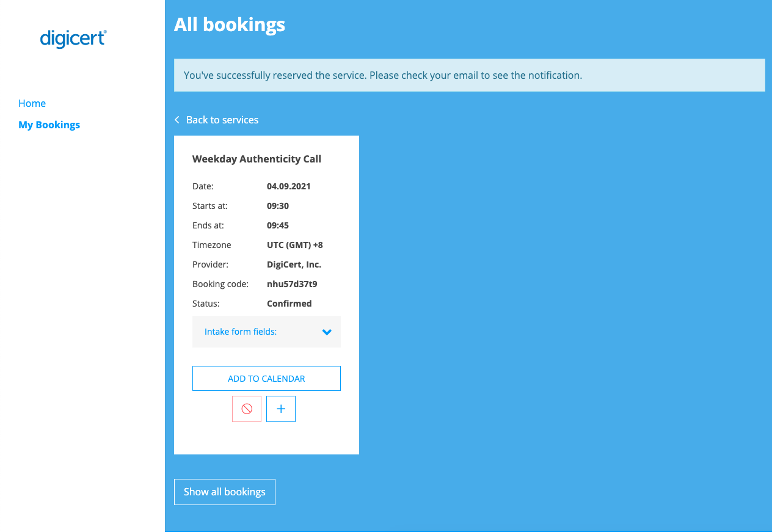772x532 pixels.
Task: Click the booking date 04.09.2021
Action: (x=288, y=186)
